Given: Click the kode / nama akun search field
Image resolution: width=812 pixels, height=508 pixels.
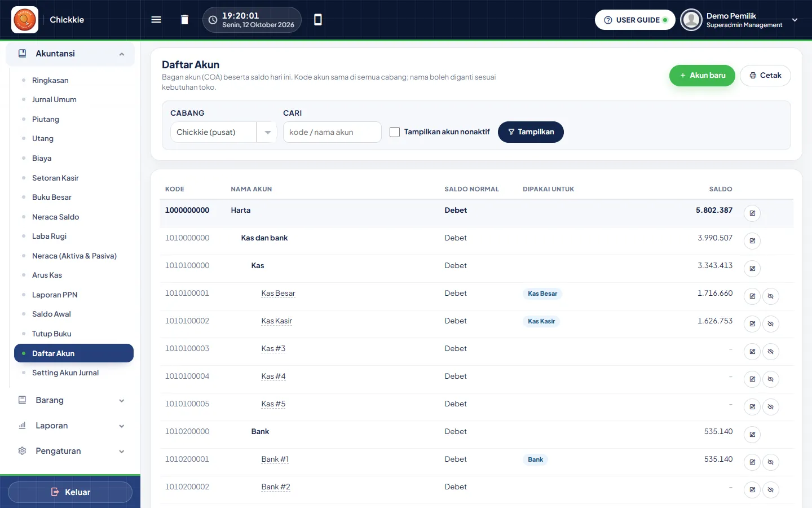Looking at the screenshot, I should point(332,132).
